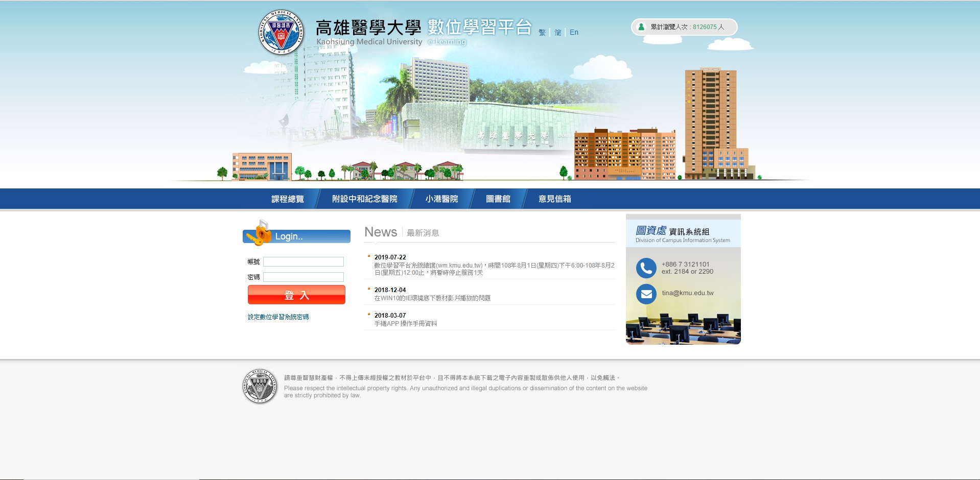The width and height of the screenshot is (980, 480).
Task: Click the email envelope icon
Action: coord(646,294)
